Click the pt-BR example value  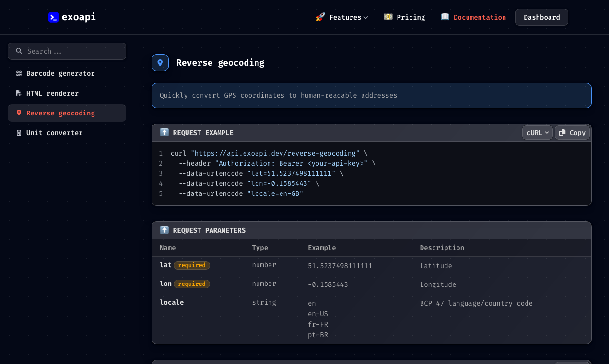point(318,335)
